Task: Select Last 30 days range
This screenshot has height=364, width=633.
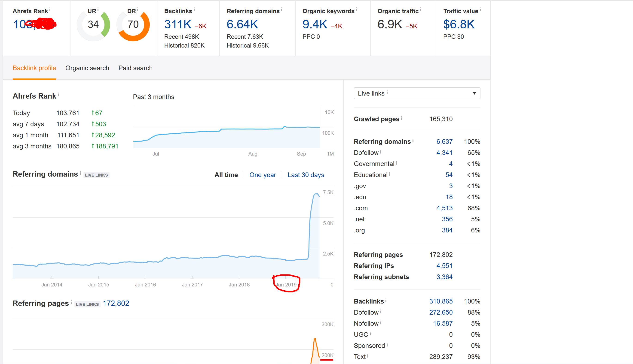Action: click(306, 175)
